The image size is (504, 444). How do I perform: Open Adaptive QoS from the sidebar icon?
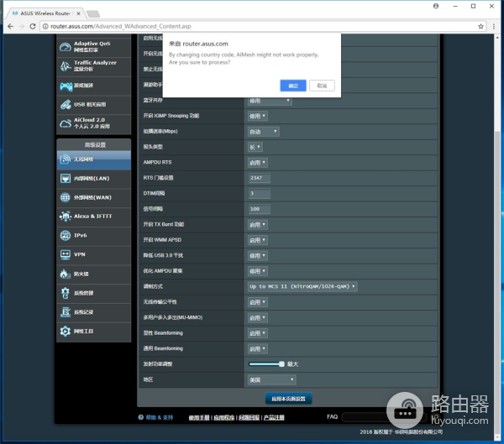point(66,47)
